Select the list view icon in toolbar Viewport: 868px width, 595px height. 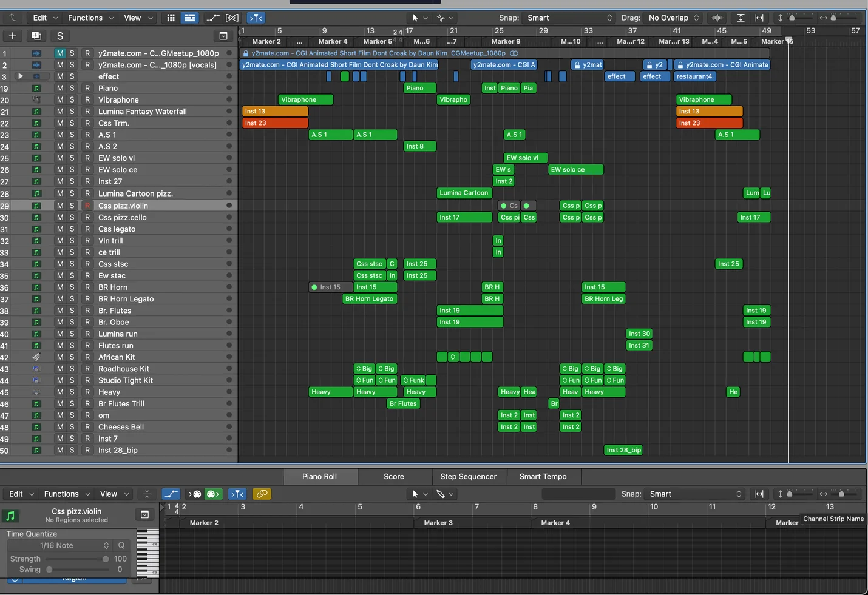pos(189,18)
